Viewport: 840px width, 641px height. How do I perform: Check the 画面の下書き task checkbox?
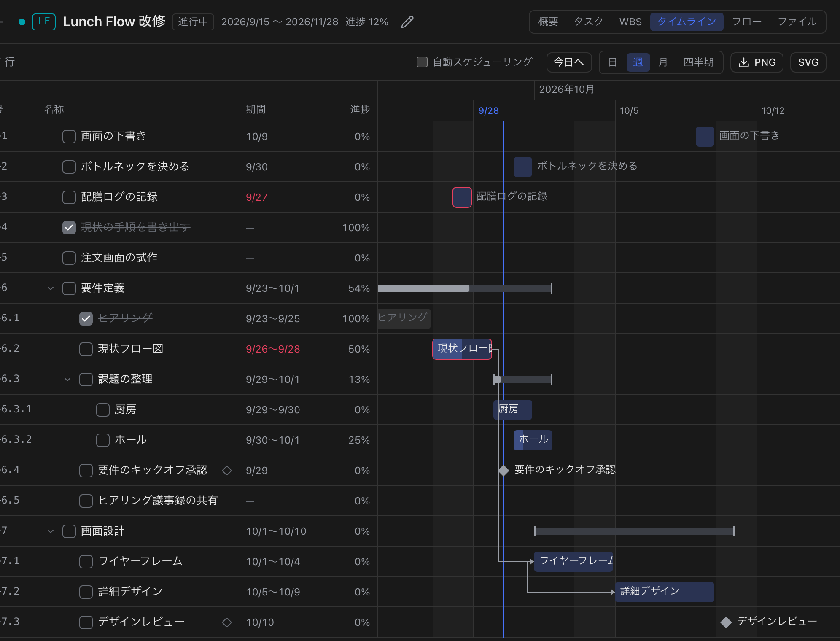pos(69,136)
